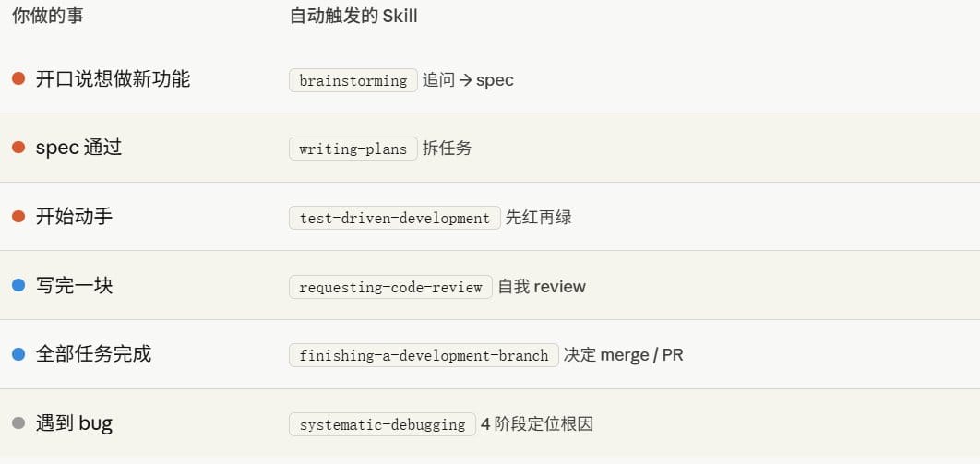Click the blue dot beside 全部任务完成
This screenshot has height=464, width=980.
[x=18, y=354]
